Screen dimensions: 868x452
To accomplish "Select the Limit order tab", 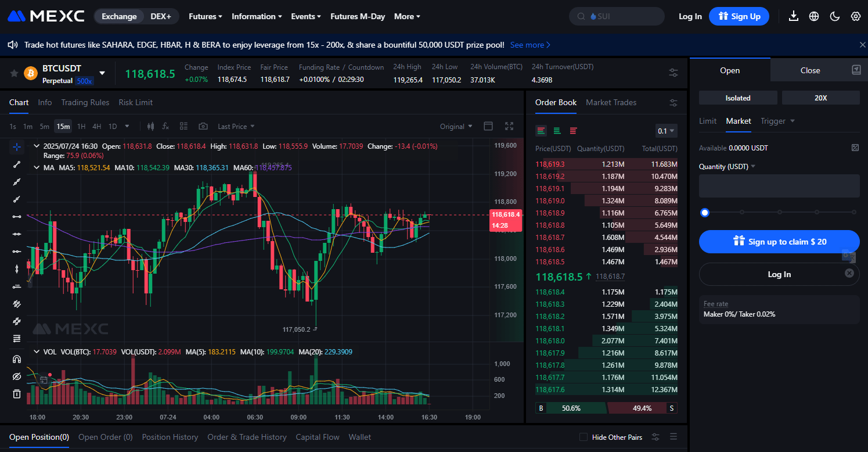I will (708, 121).
